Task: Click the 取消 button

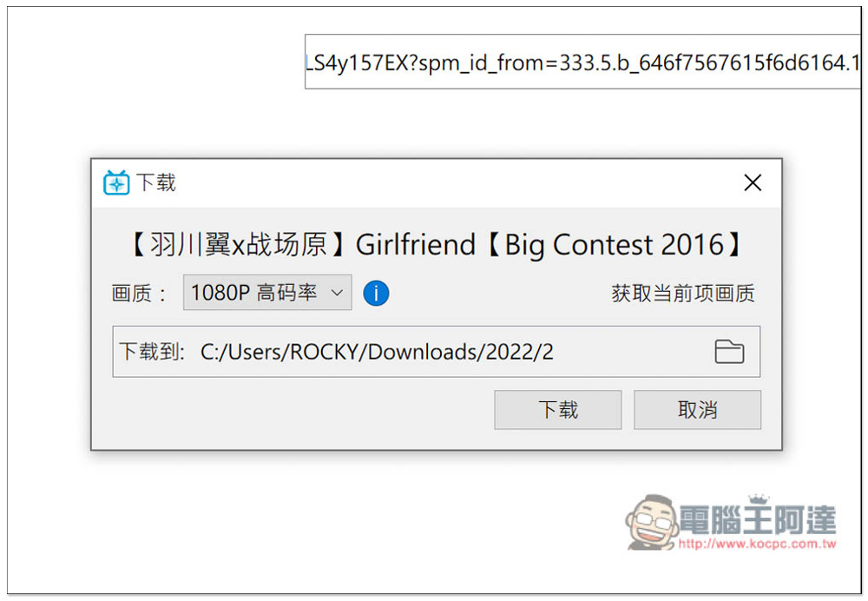Action: click(698, 410)
